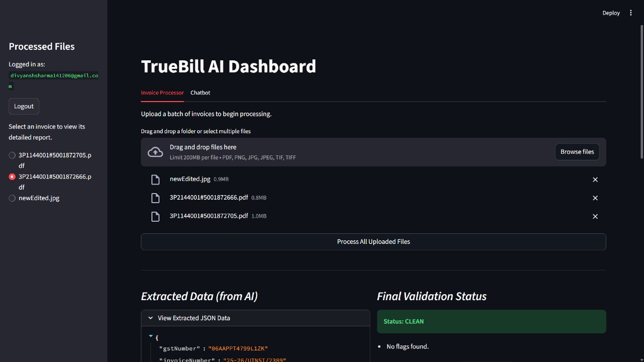Image resolution: width=644 pixels, height=362 pixels.
Task: Select 3P1144001#5001872705.pdf invoice radio button
Action: point(12,155)
